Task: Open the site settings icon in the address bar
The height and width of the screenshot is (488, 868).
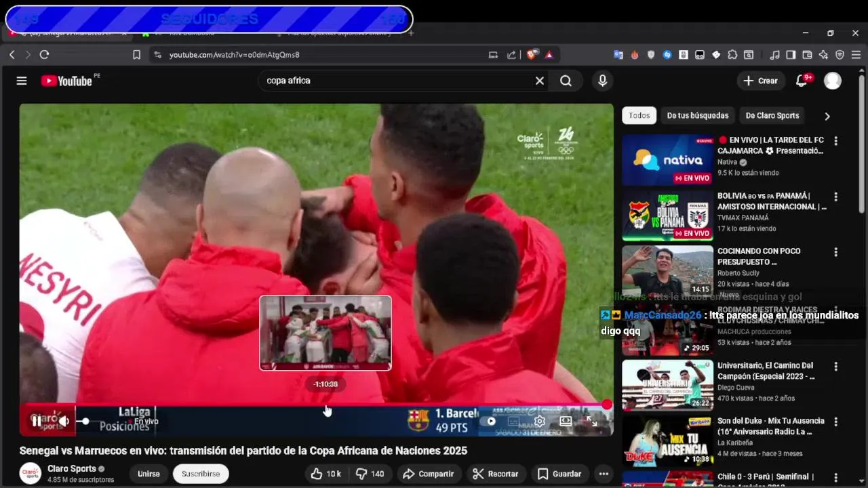Action: tap(157, 55)
